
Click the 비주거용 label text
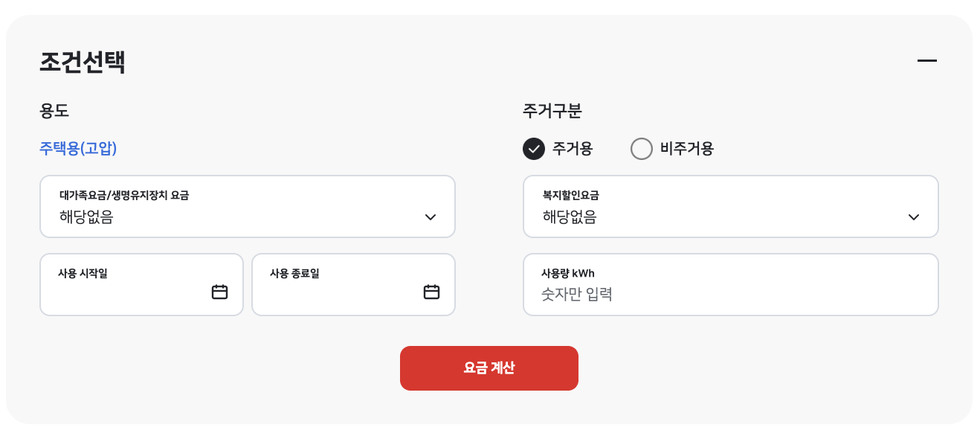point(687,149)
